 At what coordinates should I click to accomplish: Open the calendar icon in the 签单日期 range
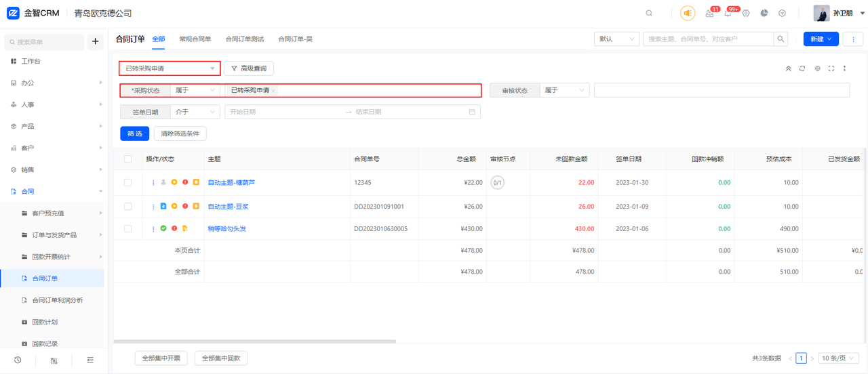pos(472,112)
